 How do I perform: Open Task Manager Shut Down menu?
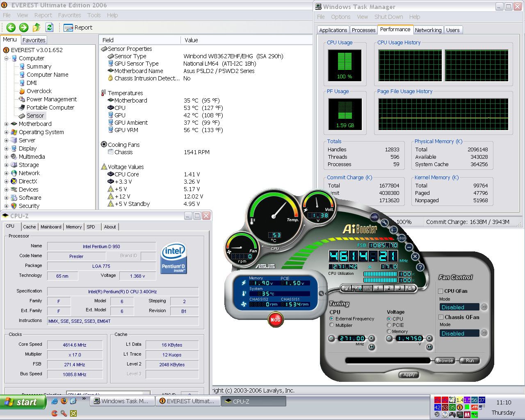tap(388, 17)
